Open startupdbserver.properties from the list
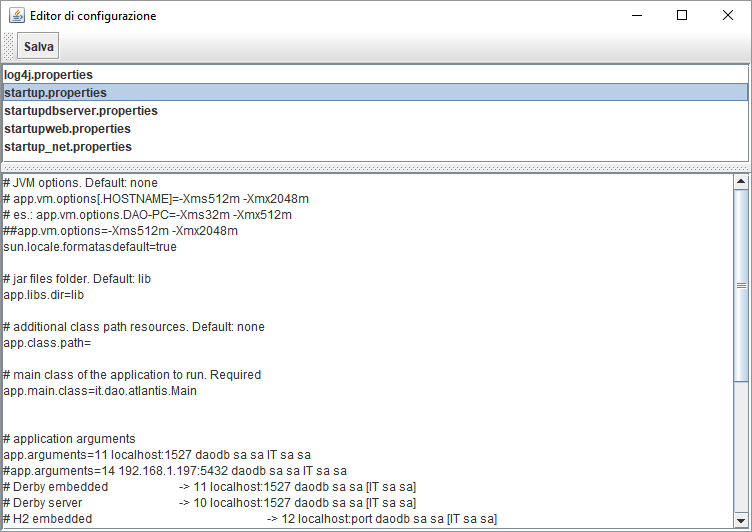752x532 pixels. point(375,110)
